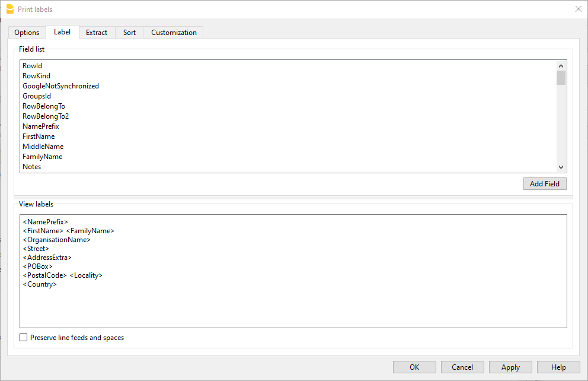588x381 pixels.
Task: Go to the Sort tab
Action: [129, 33]
